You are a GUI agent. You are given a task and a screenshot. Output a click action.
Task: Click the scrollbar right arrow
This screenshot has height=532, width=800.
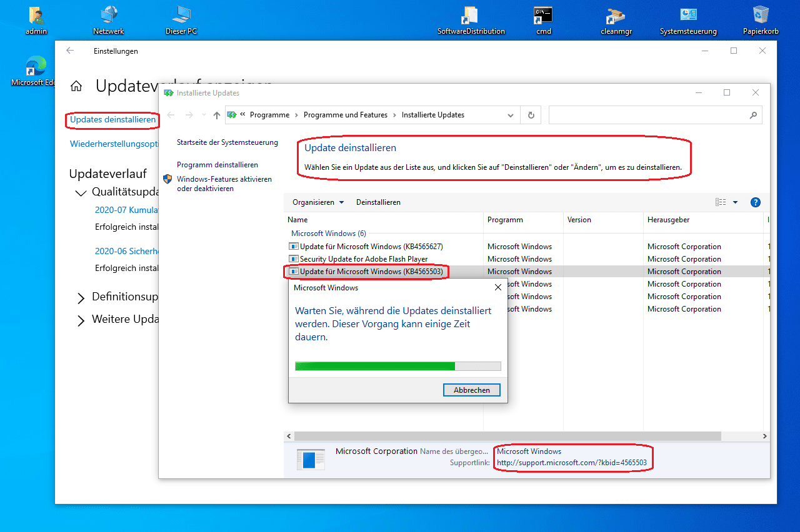765,436
